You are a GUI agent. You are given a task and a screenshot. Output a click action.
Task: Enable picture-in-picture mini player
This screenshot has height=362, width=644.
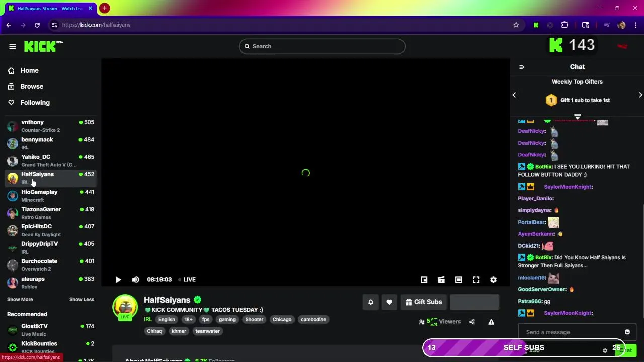coord(424,280)
